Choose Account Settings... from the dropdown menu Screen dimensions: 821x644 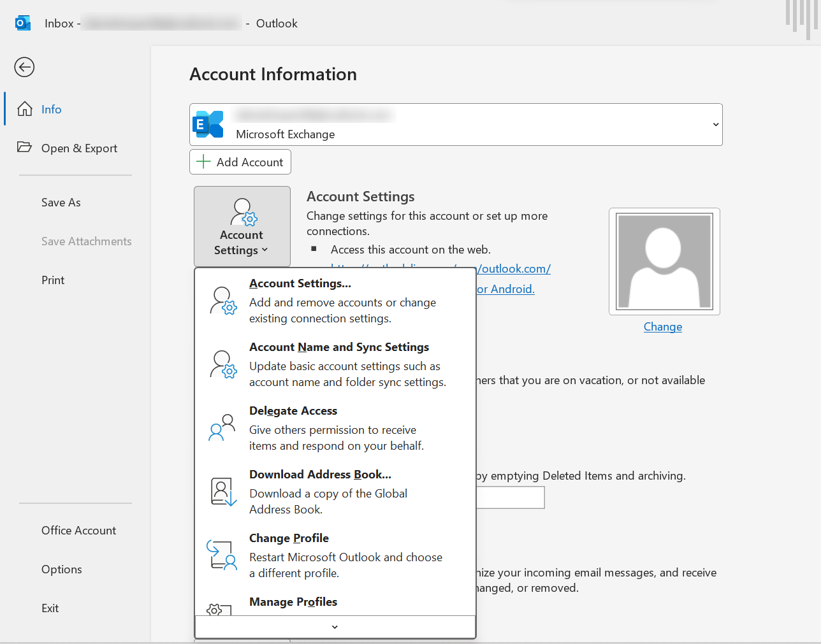click(x=335, y=300)
